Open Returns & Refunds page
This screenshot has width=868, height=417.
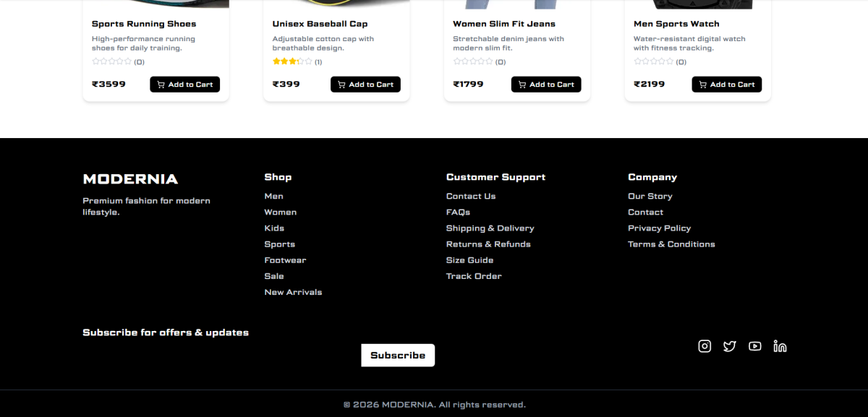point(488,244)
